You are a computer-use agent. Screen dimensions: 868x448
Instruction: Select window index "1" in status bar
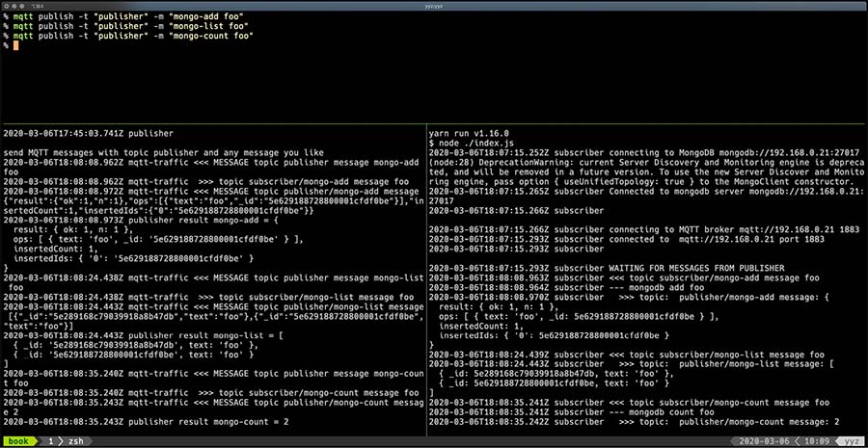[x=50, y=442]
